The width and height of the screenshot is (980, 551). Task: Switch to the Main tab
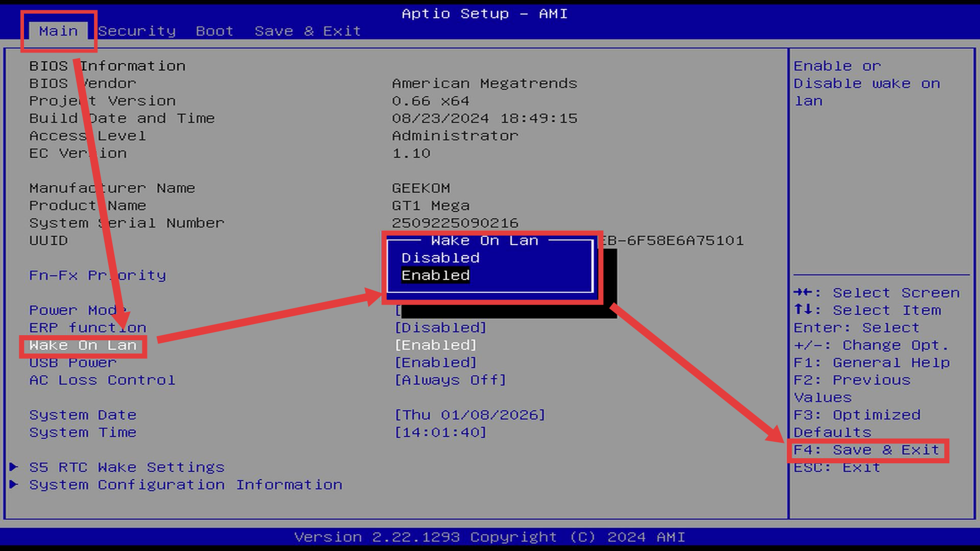tap(58, 31)
